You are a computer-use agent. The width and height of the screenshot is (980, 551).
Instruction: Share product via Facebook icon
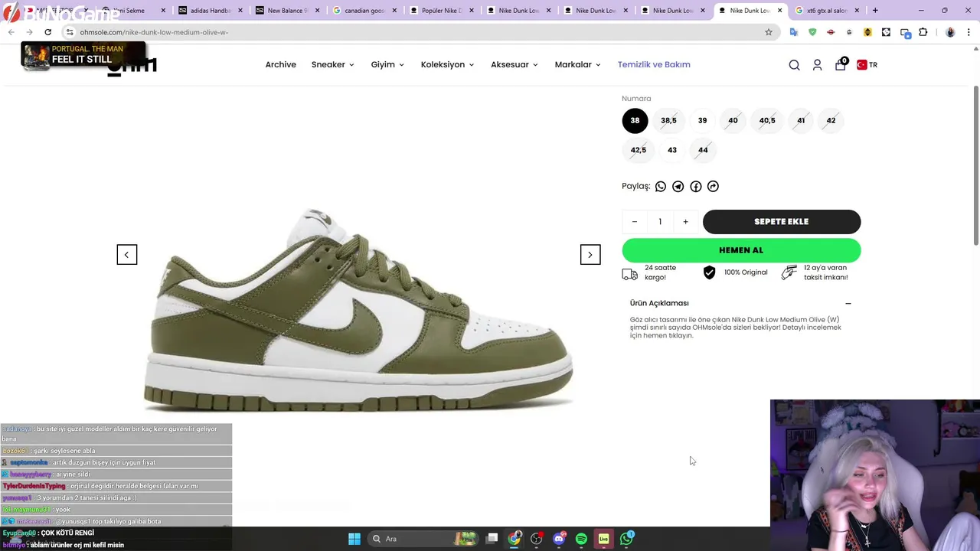tap(695, 186)
